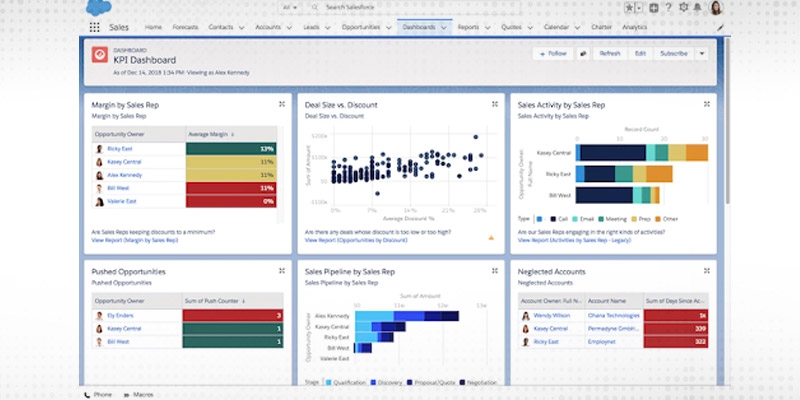Go to the Home tab
Viewport: 800px width, 400px height.
tap(153, 27)
